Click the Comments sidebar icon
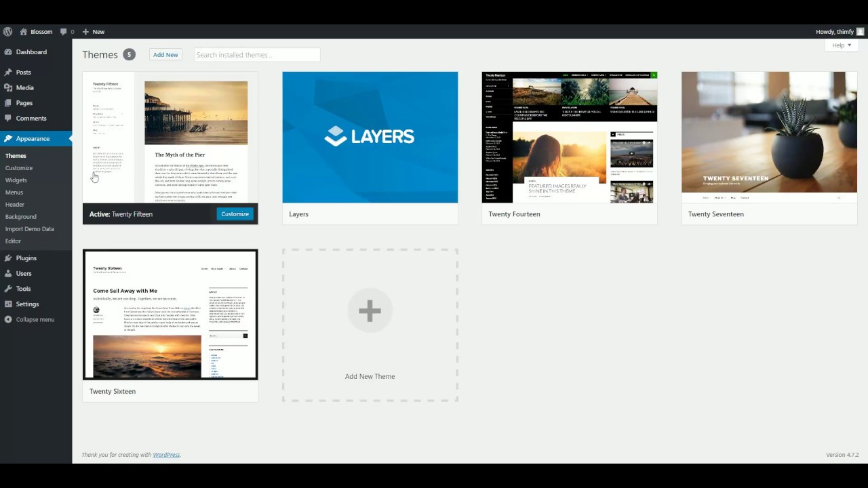 [8, 119]
